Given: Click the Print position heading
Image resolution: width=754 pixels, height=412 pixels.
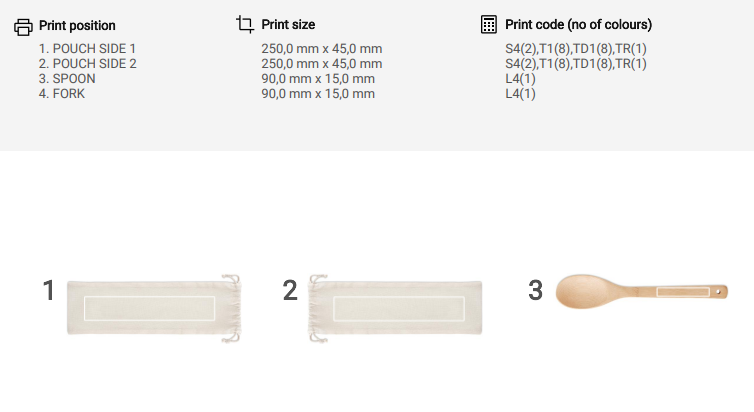Looking at the screenshot, I should [77, 26].
